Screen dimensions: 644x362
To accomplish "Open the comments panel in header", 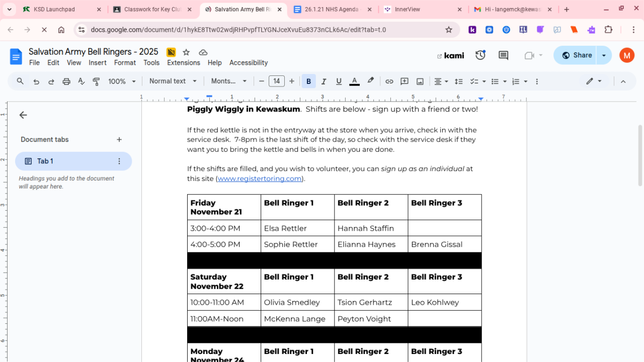I will point(503,55).
